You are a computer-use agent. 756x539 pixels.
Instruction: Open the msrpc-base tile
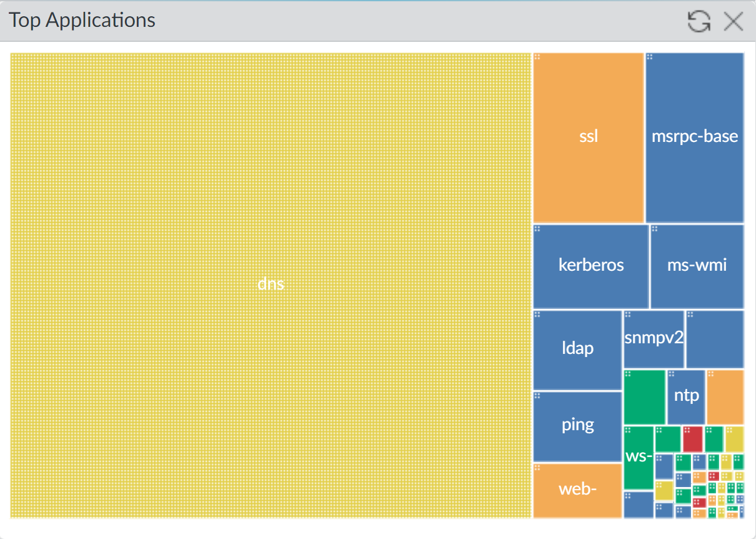point(694,137)
